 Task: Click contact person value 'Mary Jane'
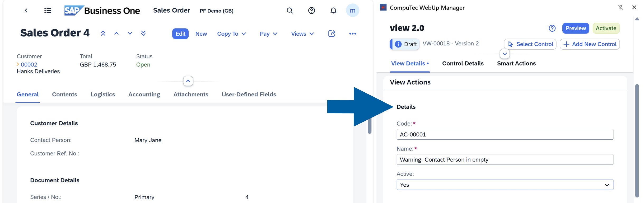click(148, 140)
